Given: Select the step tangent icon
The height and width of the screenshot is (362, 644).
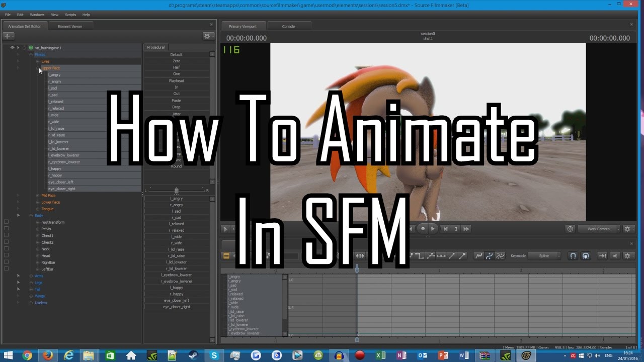Looking at the screenshot, I should click(420, 256).
